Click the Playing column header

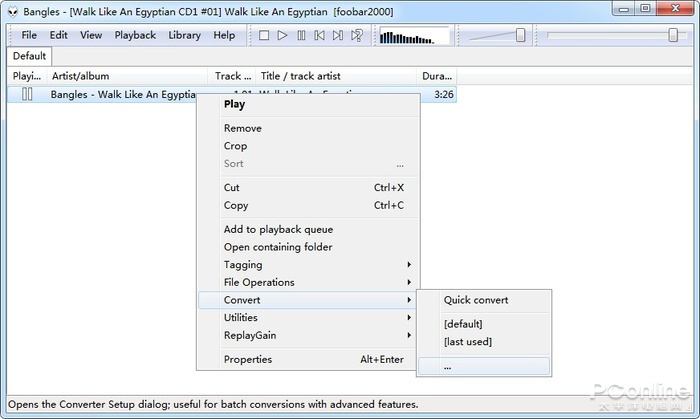click(x=27, y=76)
